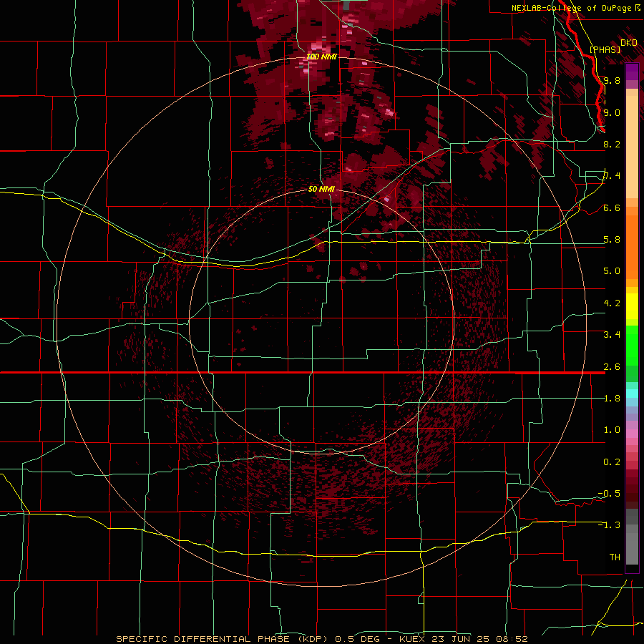Select the 2.6 value on color scale
This screenshot has height=644, width=644.
click(x=612, y=367)
